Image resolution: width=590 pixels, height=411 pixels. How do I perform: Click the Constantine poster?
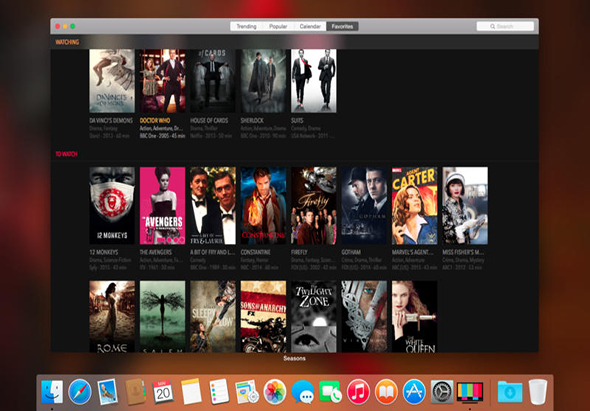[263, 206]
